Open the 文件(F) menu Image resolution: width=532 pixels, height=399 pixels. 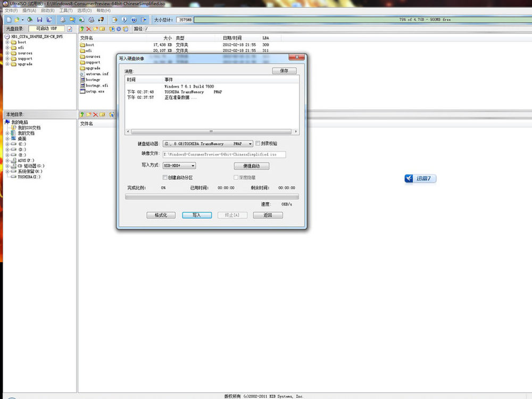11,11
